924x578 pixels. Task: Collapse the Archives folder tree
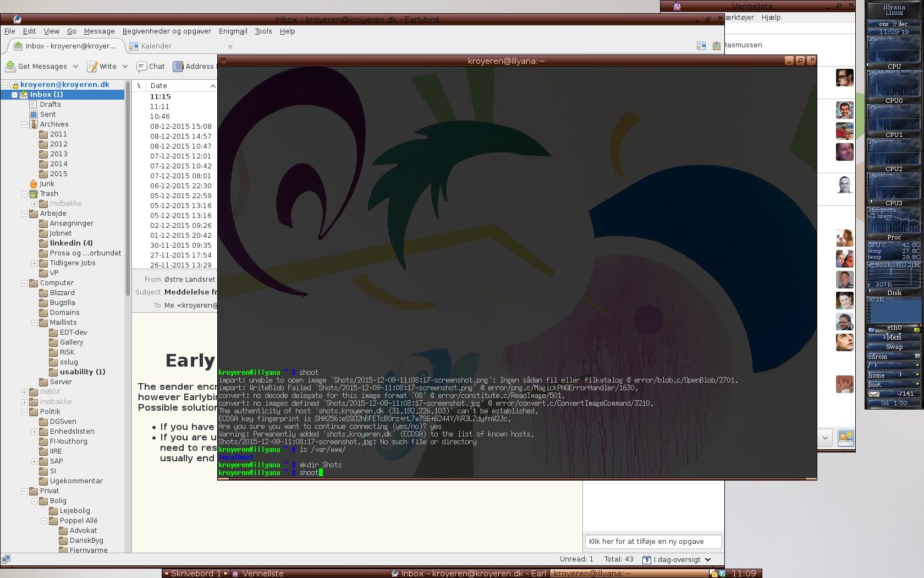pyautogui.click(x=24, y=124)
